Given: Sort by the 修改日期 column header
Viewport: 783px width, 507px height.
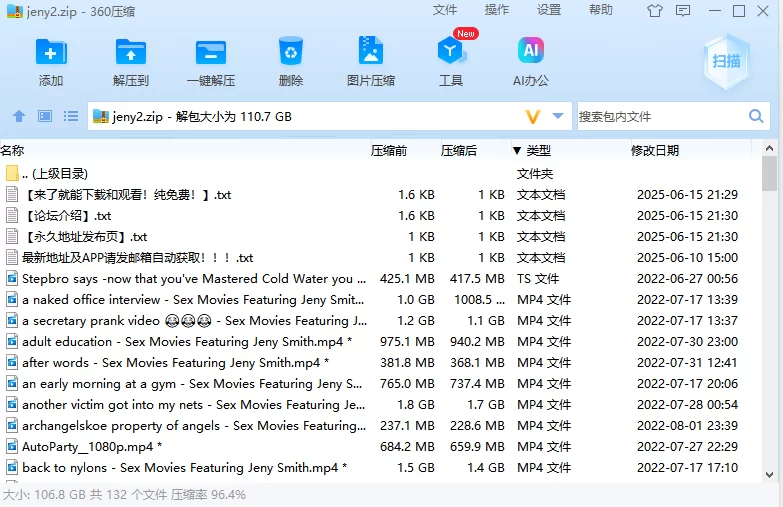Looking at the screenshot, I should click(x=655, y=150).
